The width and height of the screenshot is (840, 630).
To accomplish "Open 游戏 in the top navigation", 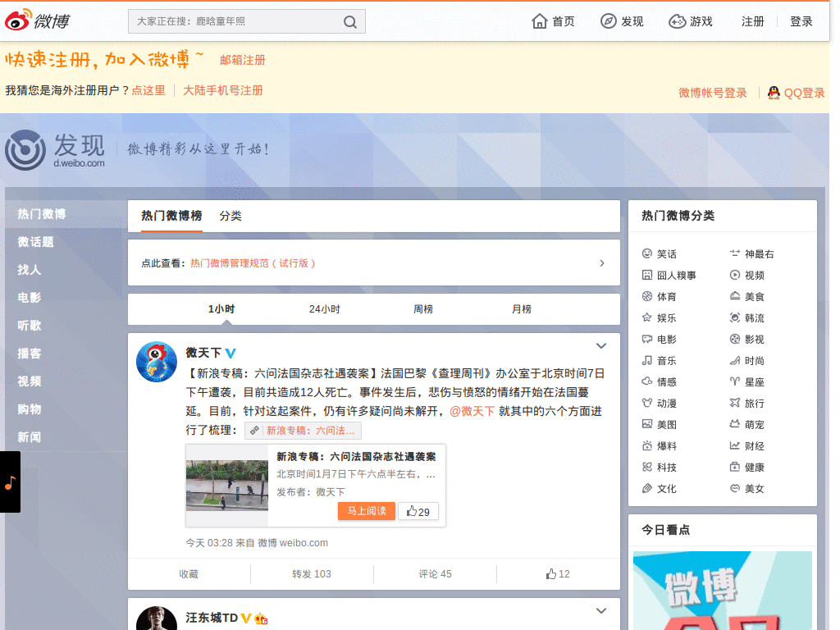I will 691,21.
